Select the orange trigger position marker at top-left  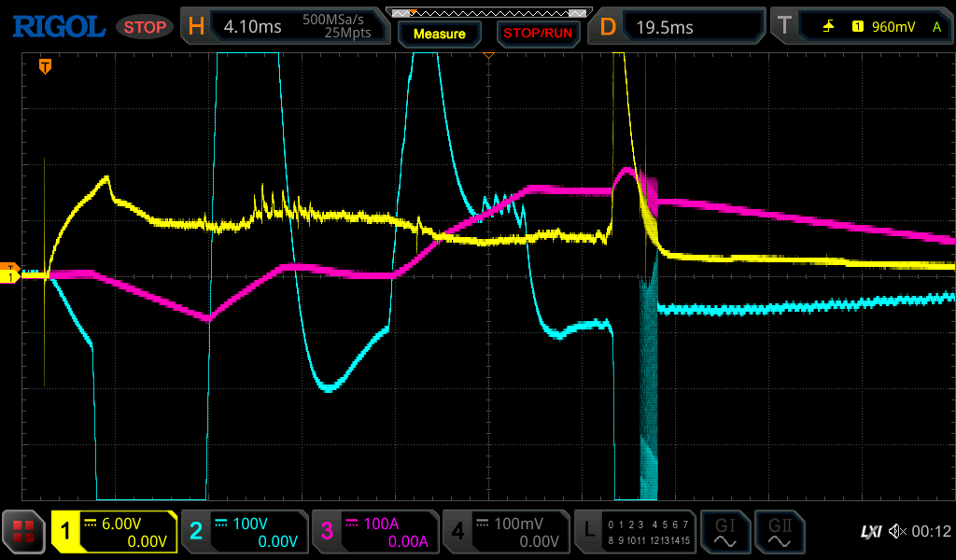pos(45,66)
